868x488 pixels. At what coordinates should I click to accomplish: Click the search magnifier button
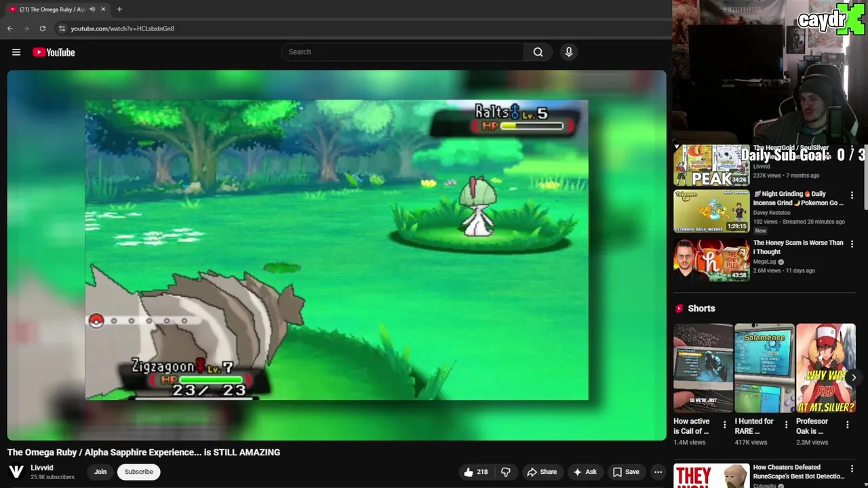[538, 52]
